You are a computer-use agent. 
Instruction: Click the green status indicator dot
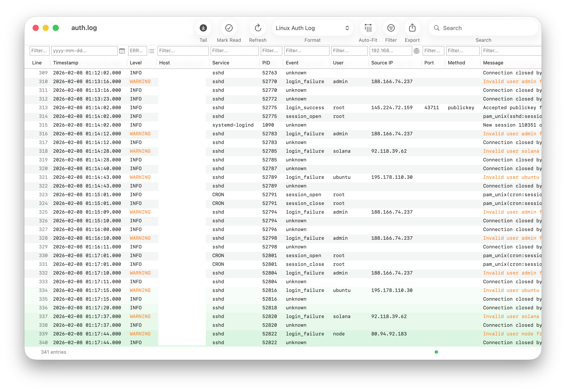point(436,352)
